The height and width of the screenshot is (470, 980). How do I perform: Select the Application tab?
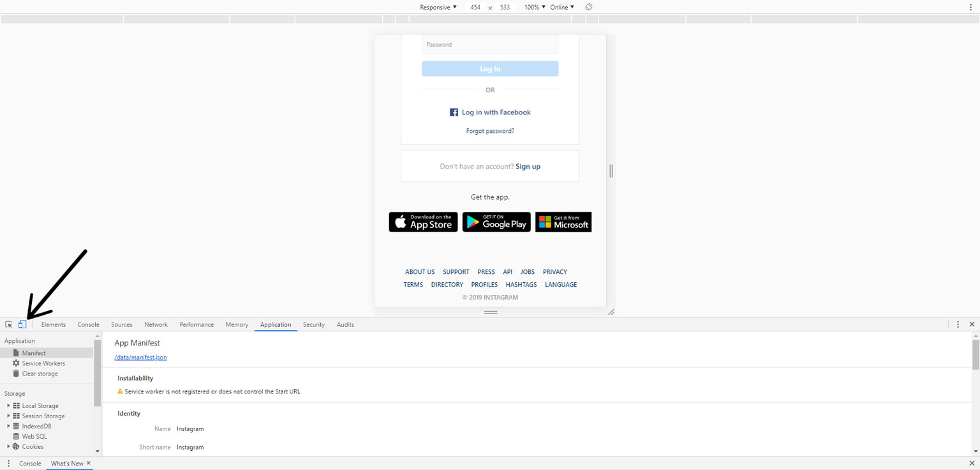(276, 324)
